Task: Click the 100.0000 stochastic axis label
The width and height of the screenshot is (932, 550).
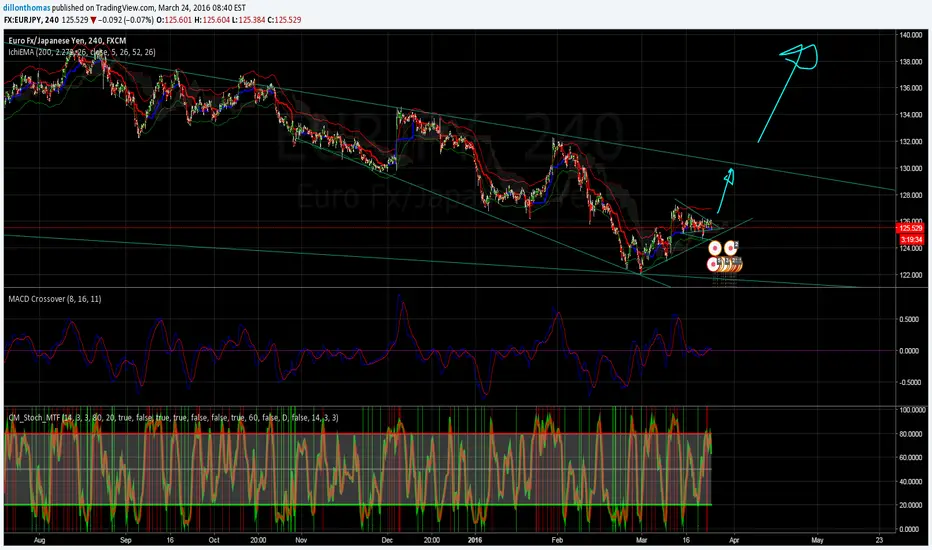Action: [x=911, y=410]
